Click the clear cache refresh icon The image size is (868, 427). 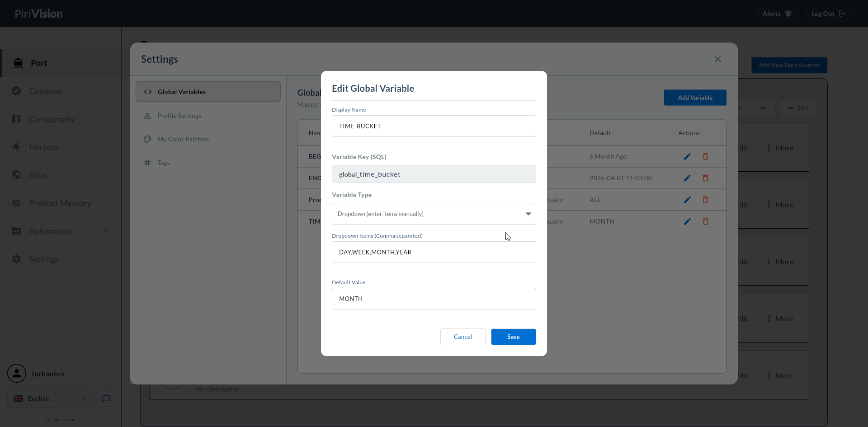point(48,420)
